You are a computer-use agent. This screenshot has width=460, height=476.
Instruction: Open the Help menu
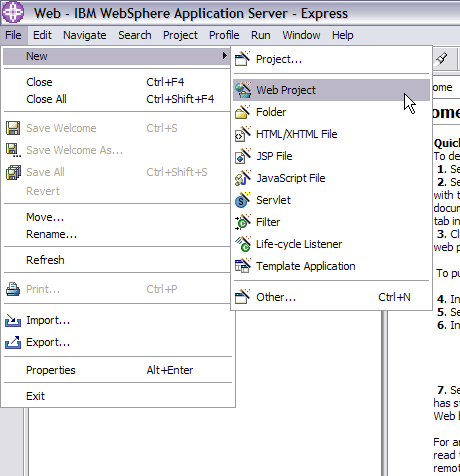pos(342,35)
